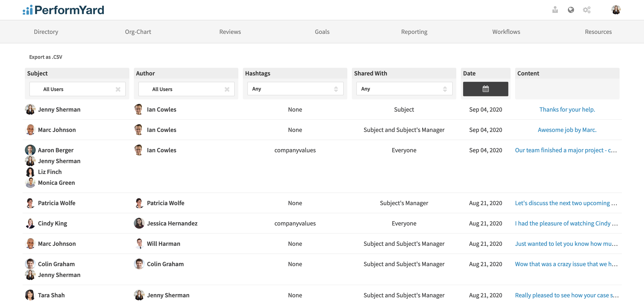Go to the Goals section
Viewport: 644px width, 305px height.
[x=322, y=32]
